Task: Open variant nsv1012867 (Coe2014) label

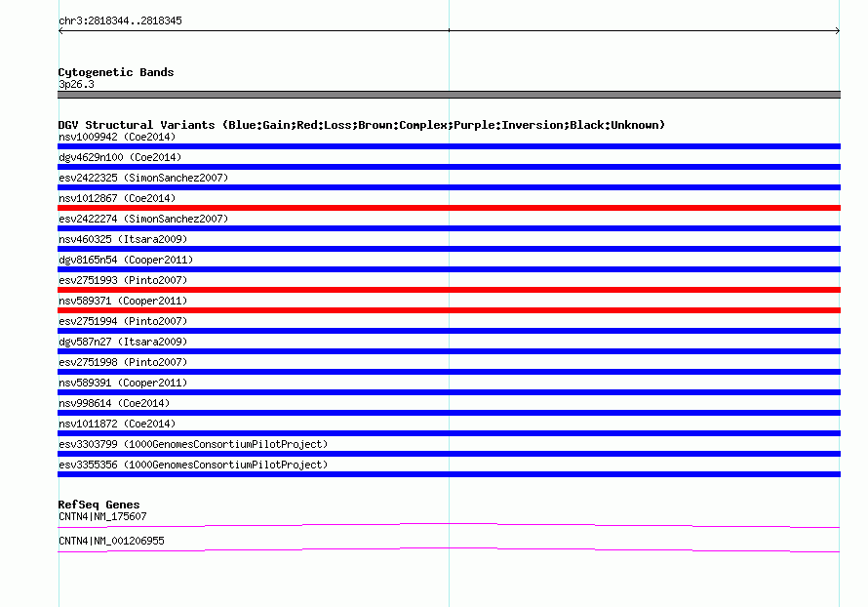Action: [117, 198]
